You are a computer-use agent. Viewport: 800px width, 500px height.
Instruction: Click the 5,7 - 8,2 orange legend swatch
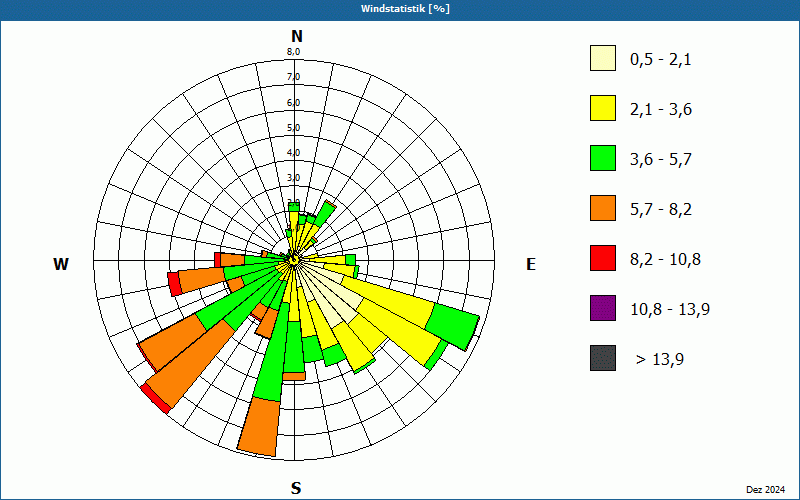603,208
